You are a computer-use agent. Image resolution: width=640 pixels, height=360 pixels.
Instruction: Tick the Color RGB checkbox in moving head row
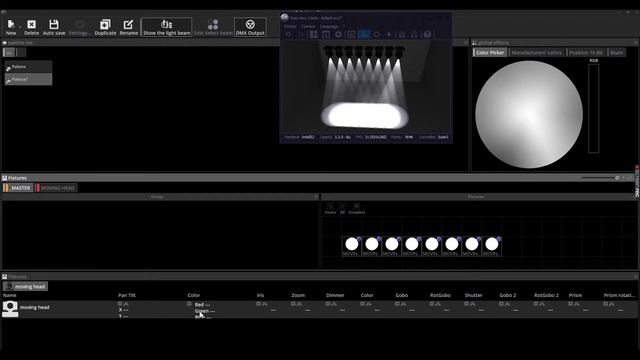(x=189, y=304)
